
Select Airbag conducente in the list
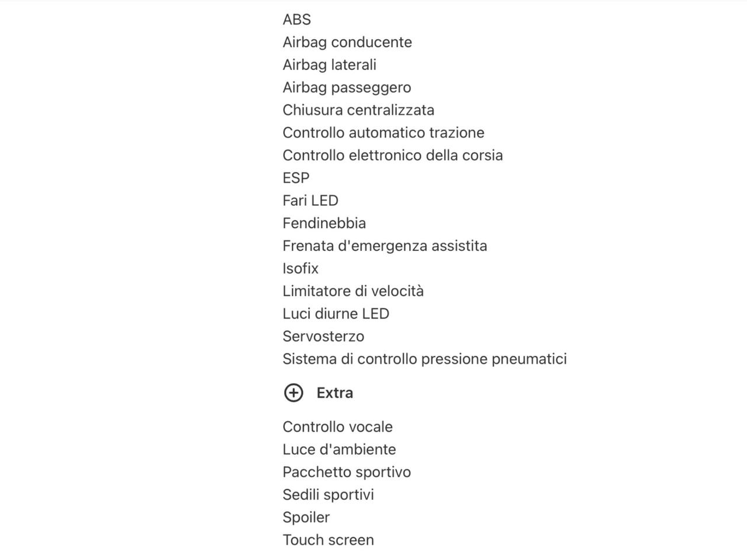pos(347,43)
